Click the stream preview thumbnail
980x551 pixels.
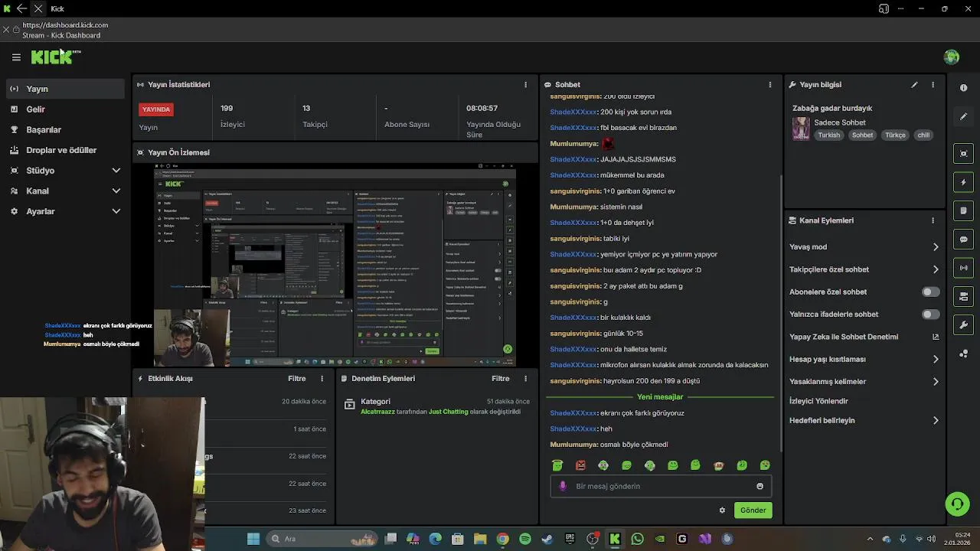tap(335, 265)
